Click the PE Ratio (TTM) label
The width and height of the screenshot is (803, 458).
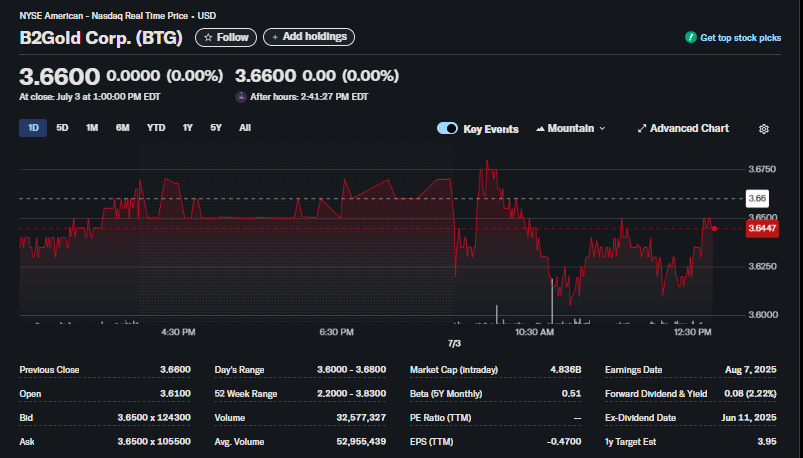coord(440,418)
